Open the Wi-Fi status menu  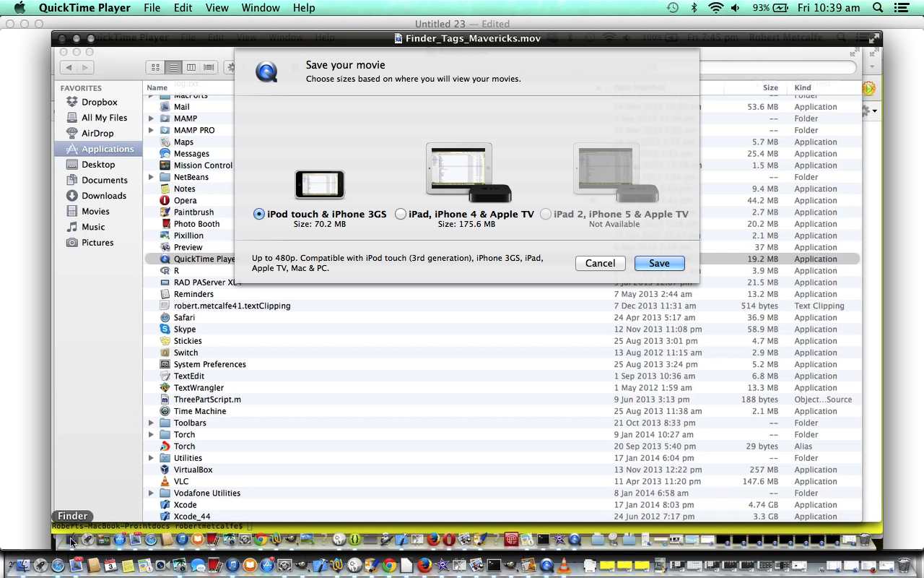(x=715, y=8)
